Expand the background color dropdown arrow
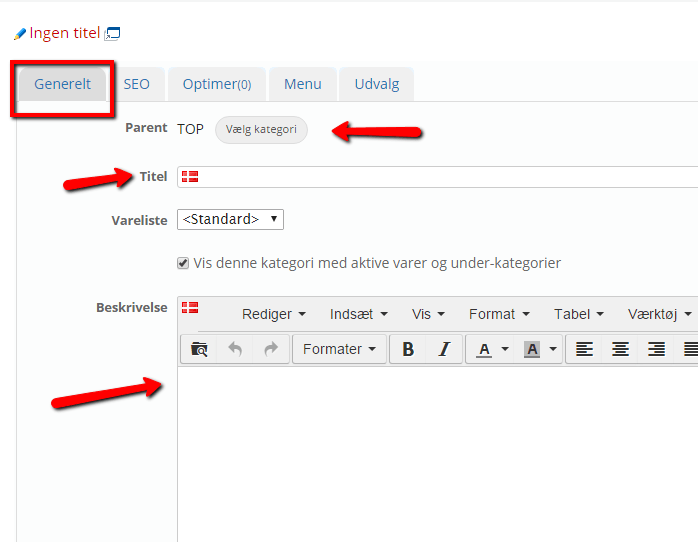The height and width of the screenshot is (542, 698). pos(553,349)
